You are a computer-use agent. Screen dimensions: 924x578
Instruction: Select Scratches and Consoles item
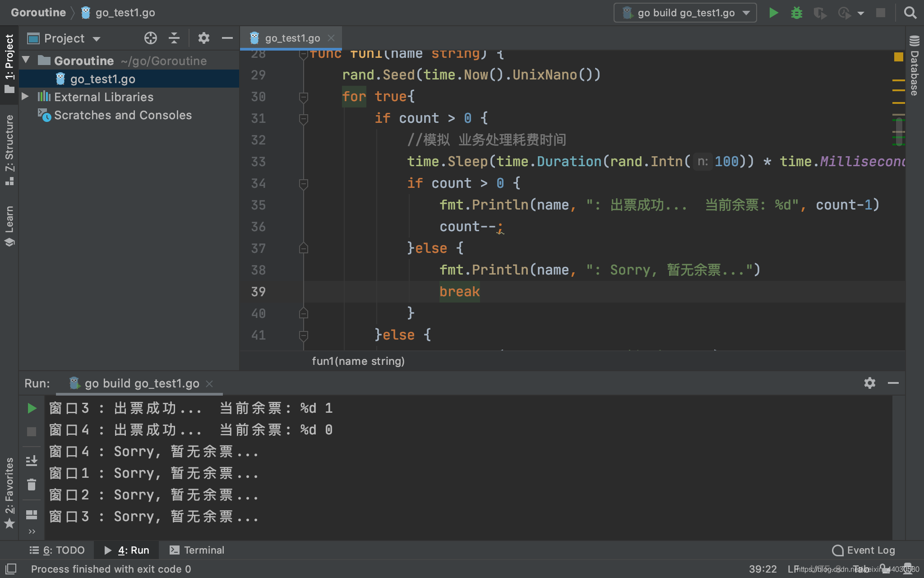pos(123,115)
